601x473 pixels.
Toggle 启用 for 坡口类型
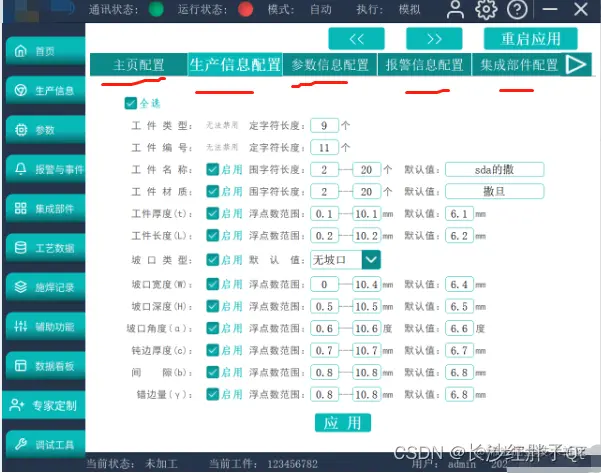point(212,260)
